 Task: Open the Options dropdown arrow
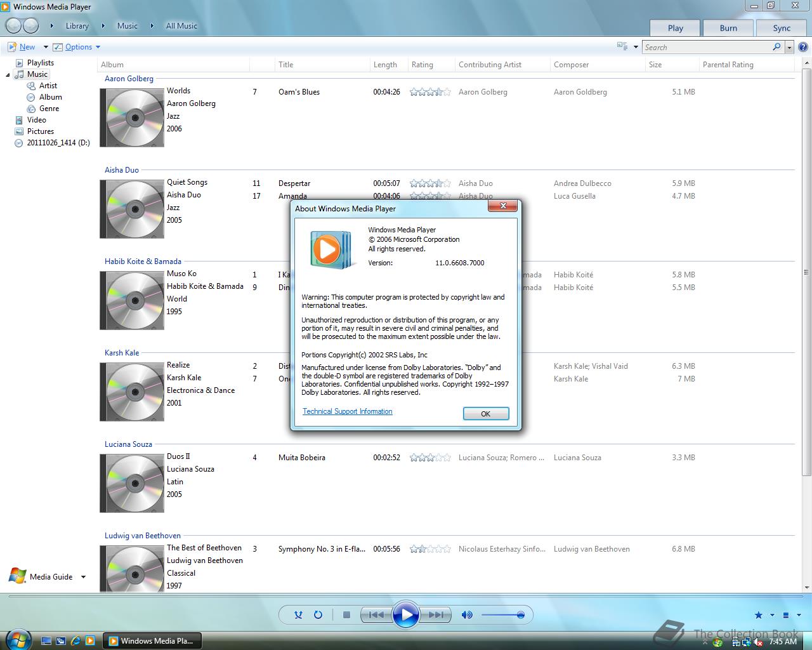[98, 47]
